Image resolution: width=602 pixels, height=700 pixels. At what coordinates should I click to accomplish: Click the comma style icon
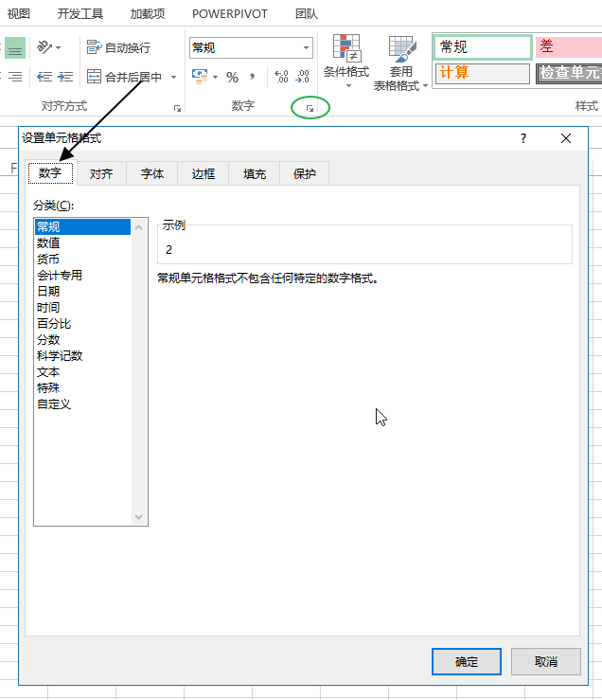(253, 77)
